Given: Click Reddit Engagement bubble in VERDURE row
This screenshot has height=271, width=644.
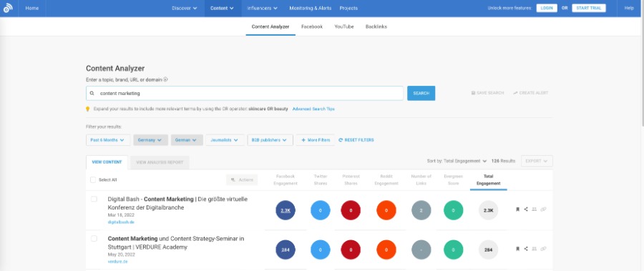Looking at the screenshot, I should tap(386, 250).
